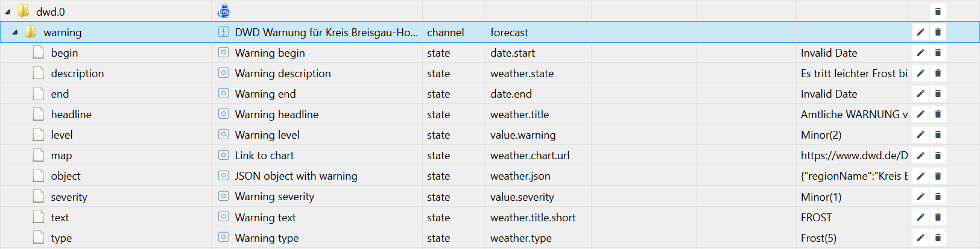
Task: Click the DWD adapter logo icon
Action: tap(223, 11)
